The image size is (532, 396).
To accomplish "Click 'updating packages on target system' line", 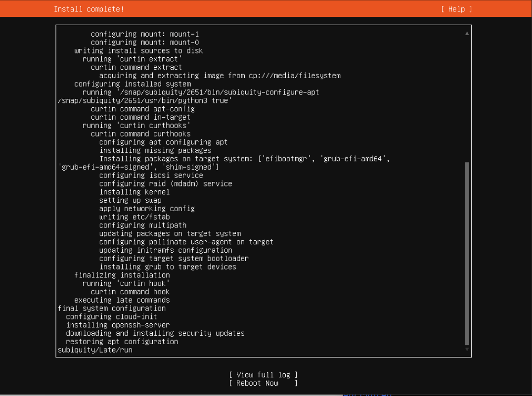I will (x=170, y=233).
